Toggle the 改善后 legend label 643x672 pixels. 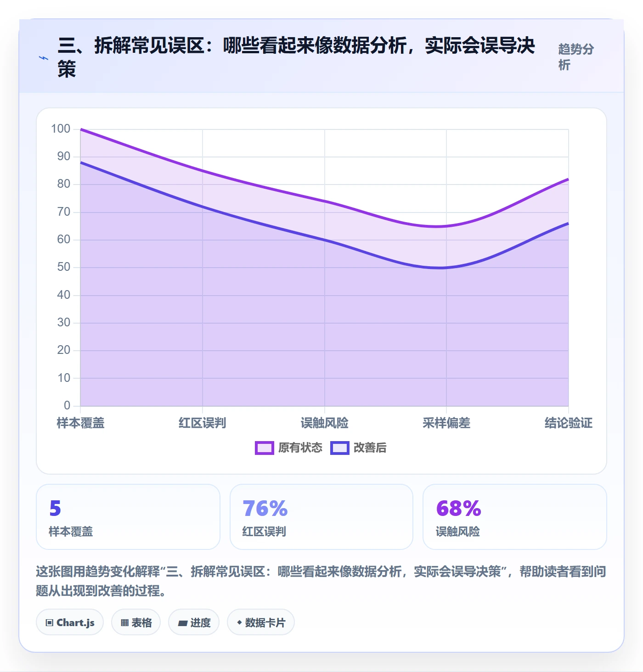point(370,448)
